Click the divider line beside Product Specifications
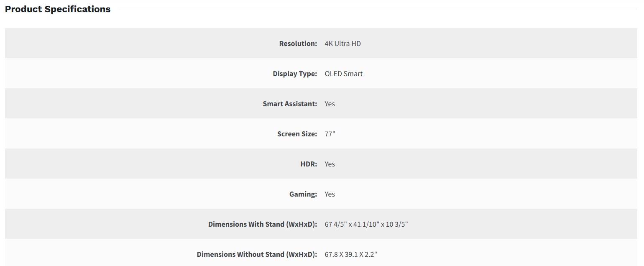The height and width of the screenshot is (266, 644). tap(376, 9)
